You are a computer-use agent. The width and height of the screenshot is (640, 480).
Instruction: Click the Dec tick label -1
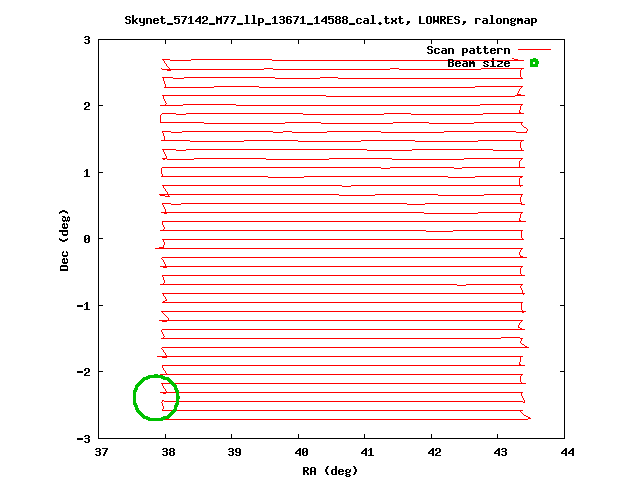click(x=84, y=306)
